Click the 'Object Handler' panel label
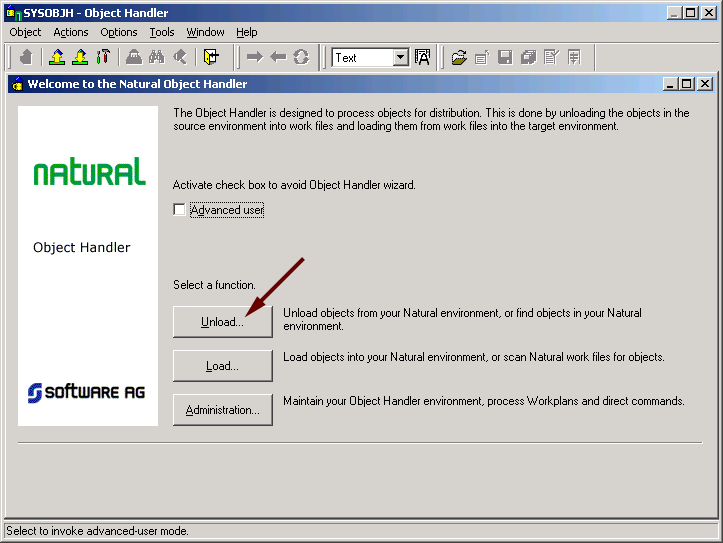This screenshot has height=543, width=723. 82,248
